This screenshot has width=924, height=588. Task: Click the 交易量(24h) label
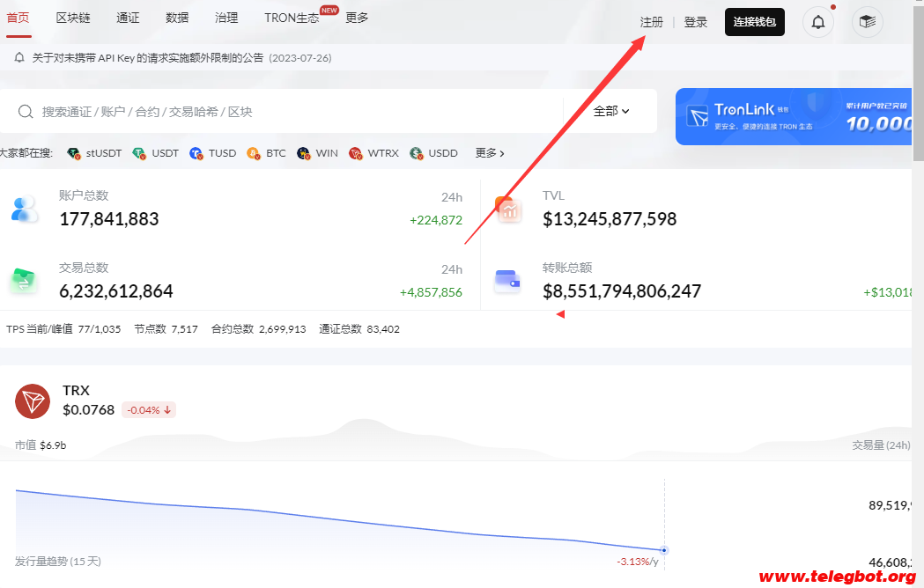(x=881, y=445)
